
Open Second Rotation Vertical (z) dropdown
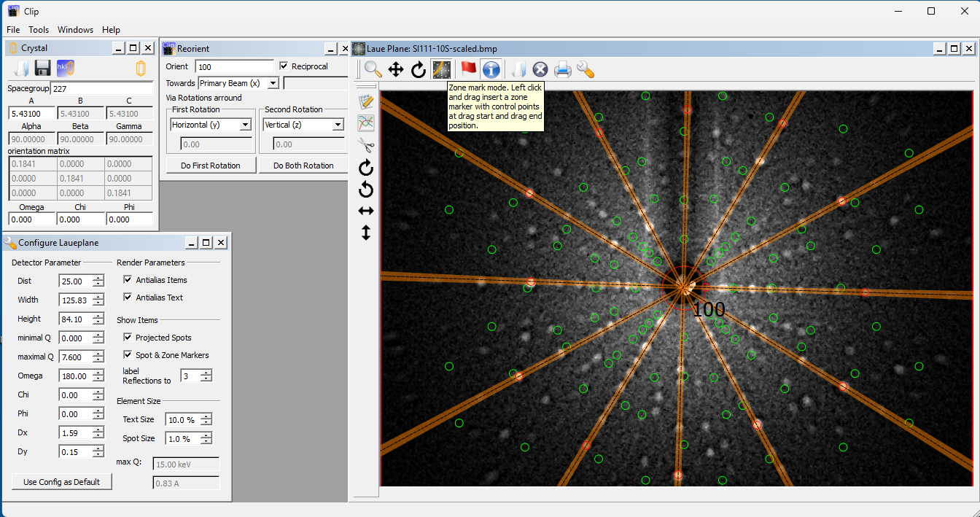338,125
